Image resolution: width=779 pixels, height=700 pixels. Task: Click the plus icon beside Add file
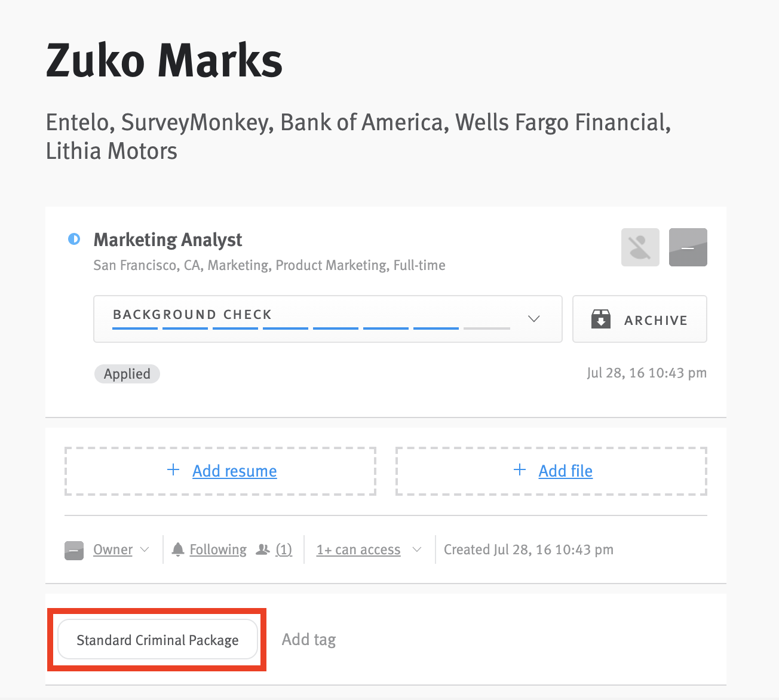pyautogui.click(x=520, y=470)
